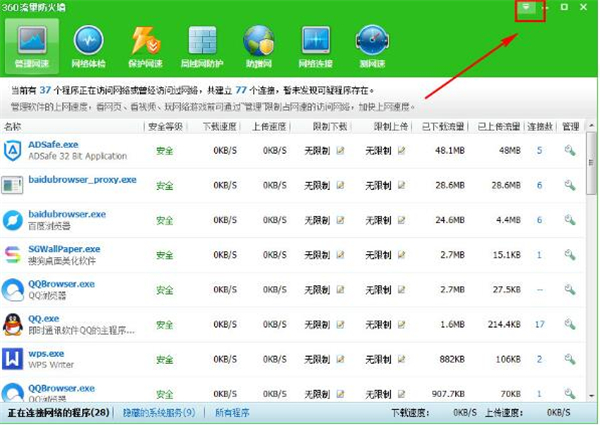Open manage wrench for baidubrowser.exe

[x=570, y=220]
